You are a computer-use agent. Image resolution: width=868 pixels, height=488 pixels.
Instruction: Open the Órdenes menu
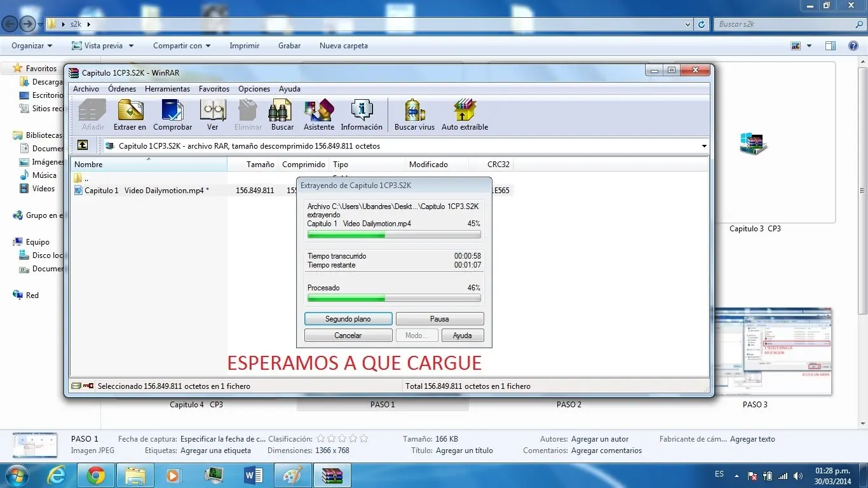point(122,89)
